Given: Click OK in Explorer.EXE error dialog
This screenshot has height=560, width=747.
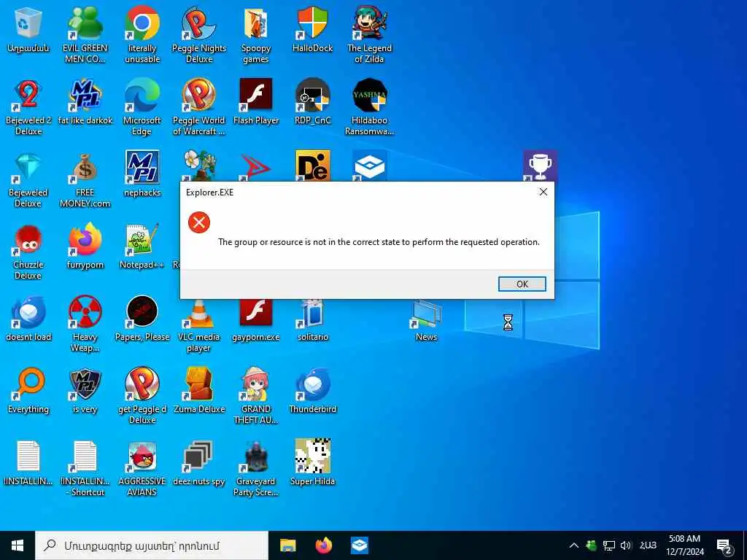Looking at the screenshot, I should (522, 284).
